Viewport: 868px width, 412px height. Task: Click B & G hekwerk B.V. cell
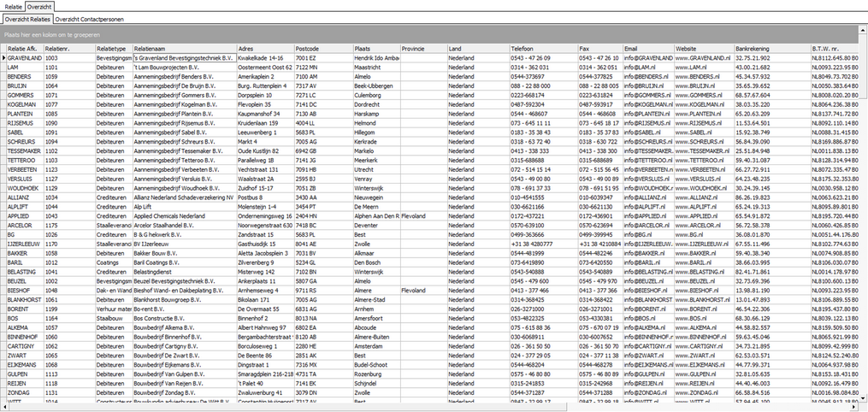(185, 234)
